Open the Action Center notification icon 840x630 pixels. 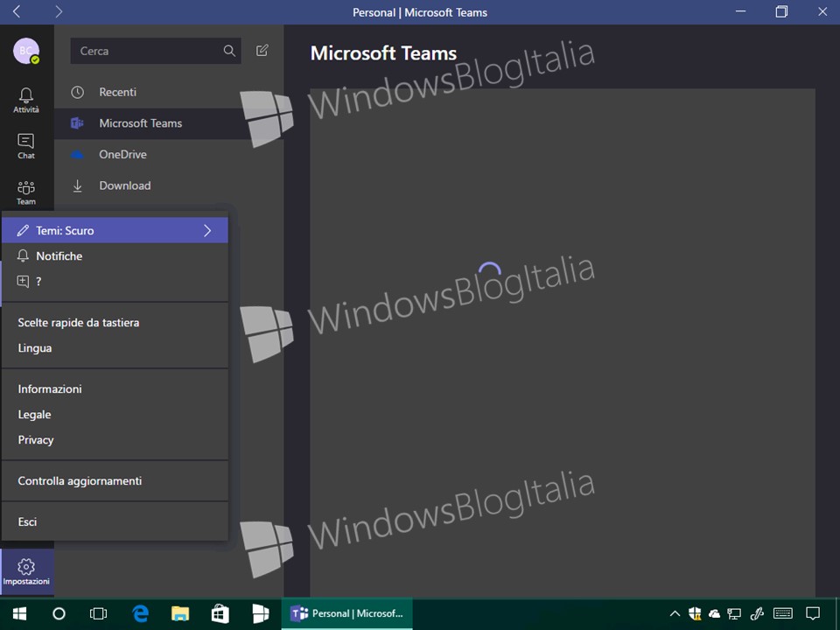tap(813, 613)
